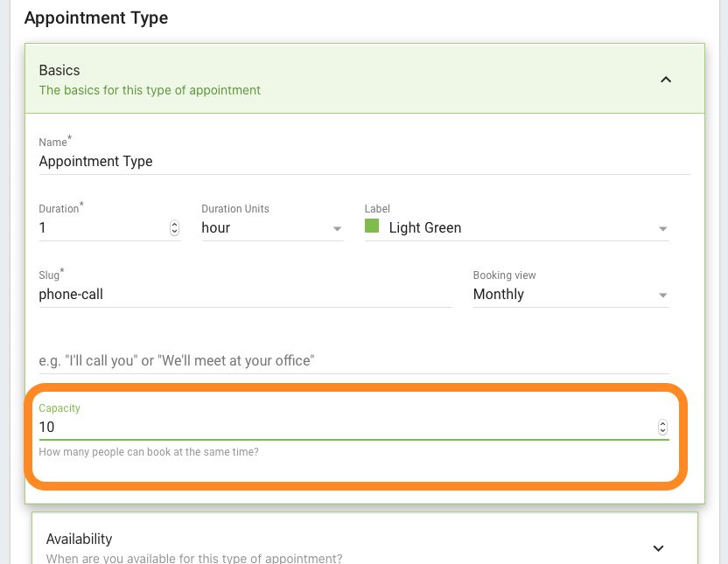
Task: Click the 'Appointment Type' page heading
Action: coord(96,17)
